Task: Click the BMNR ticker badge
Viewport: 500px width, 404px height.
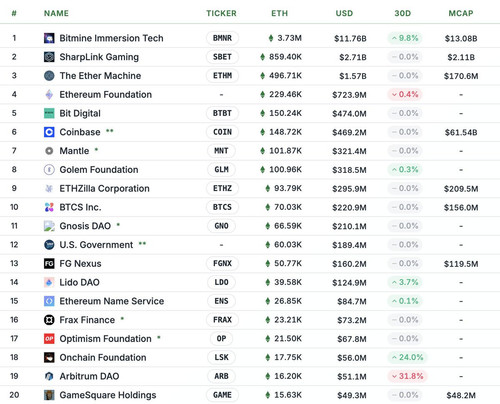Action: coord(222,38)
